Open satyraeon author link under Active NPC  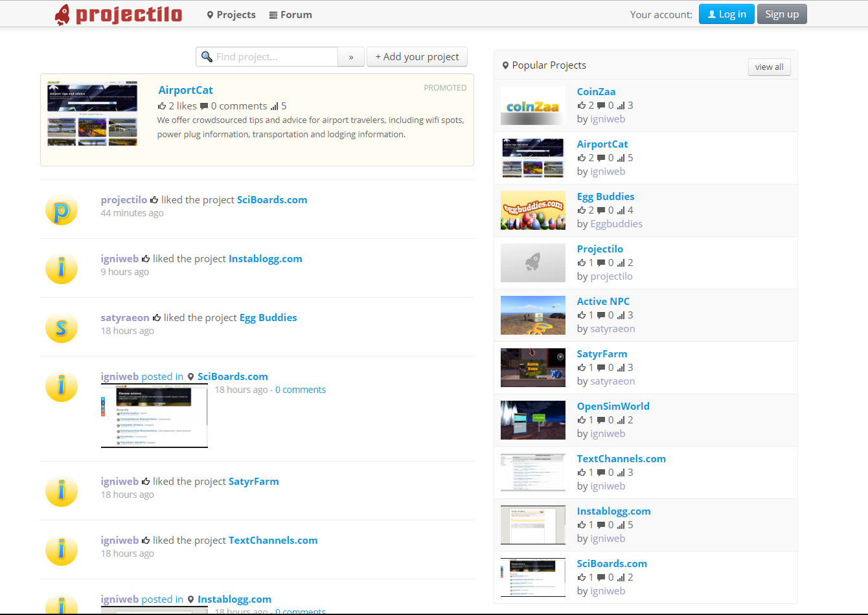613,329
